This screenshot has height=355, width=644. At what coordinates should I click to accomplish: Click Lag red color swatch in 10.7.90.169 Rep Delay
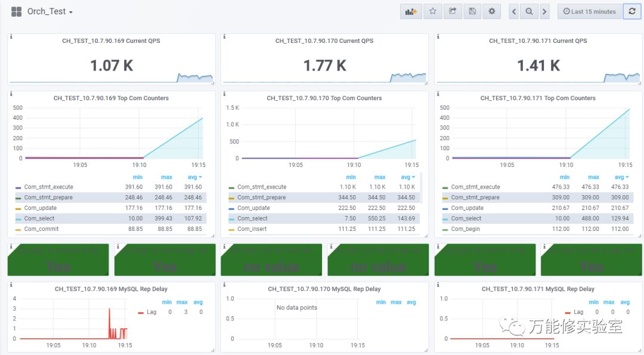coord(141,313)
